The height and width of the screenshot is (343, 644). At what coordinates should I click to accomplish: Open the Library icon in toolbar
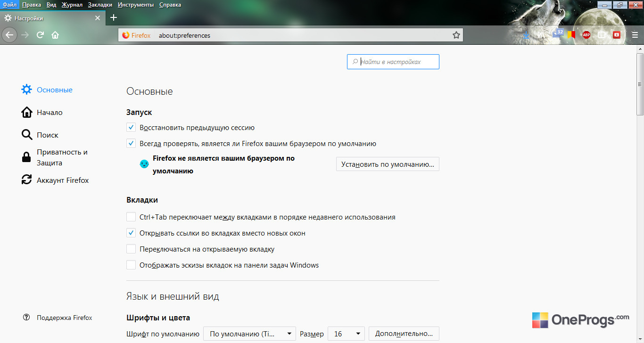click(541, 34)
